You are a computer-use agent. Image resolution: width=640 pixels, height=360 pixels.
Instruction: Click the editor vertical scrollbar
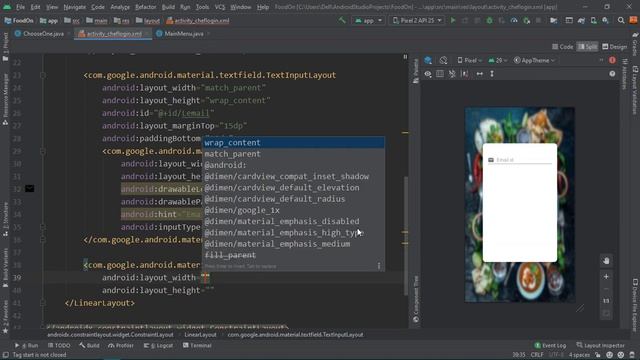click(x=405, y=236)
